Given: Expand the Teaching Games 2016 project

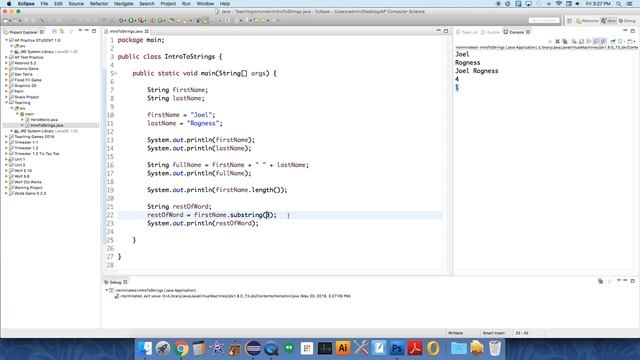Looking at the screenshot, I should 7,137.
